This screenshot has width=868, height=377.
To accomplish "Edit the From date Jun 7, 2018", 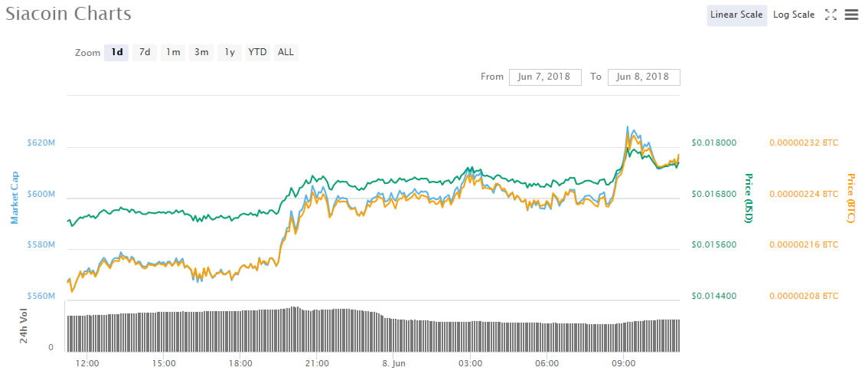I will [545, 77].
